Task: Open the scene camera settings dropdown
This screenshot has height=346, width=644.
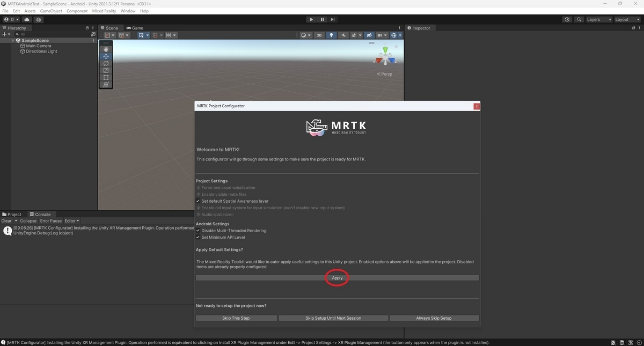Action: [x=382, y=35]
